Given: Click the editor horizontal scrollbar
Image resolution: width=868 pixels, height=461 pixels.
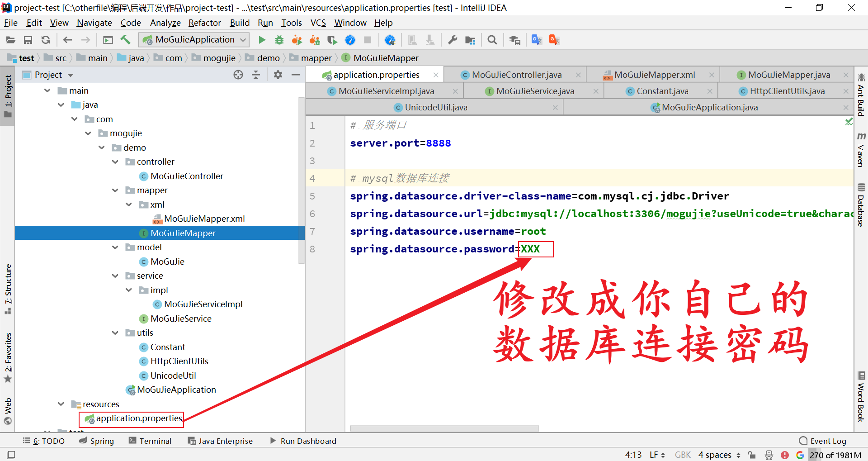Looking at the screenshot, I should pyautogui.click(x=444, y=428).
